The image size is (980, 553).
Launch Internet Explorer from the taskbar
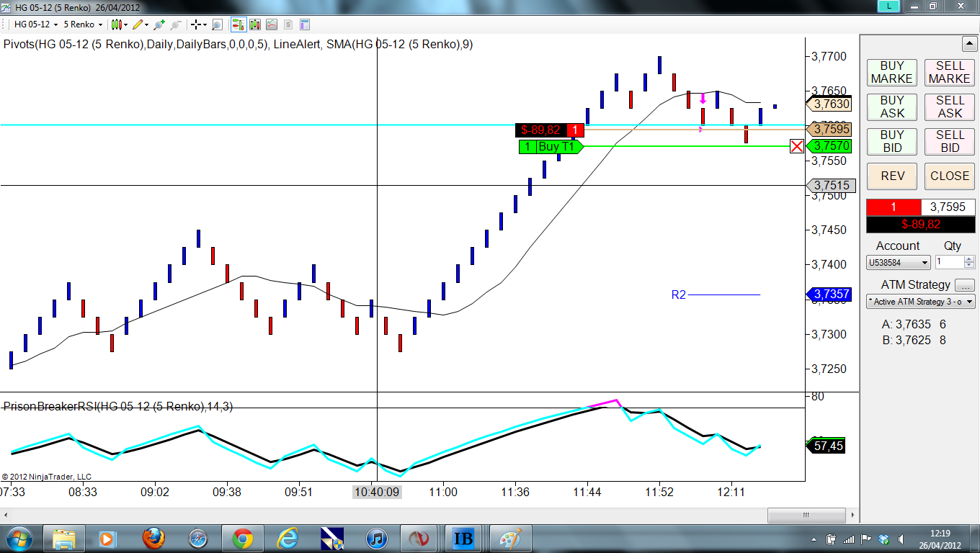(x=287, y=538)
